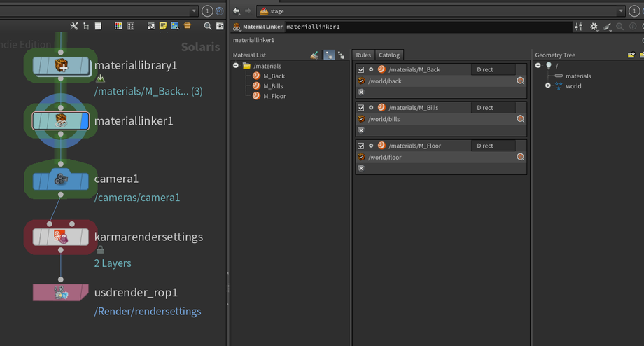Click the camera1 node icon
This screenshot has height=346, width=644.
pyautogui.click(x=61, y=179)
